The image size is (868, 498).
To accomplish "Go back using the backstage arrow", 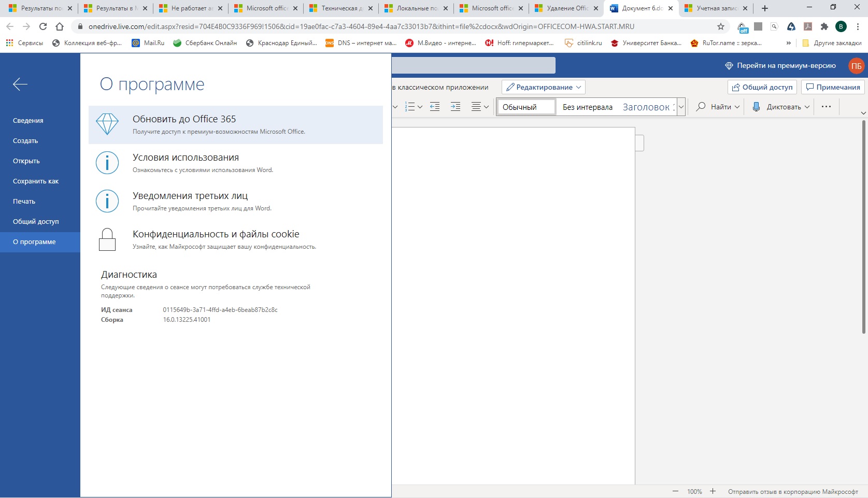I will click(x=20, y=84).
